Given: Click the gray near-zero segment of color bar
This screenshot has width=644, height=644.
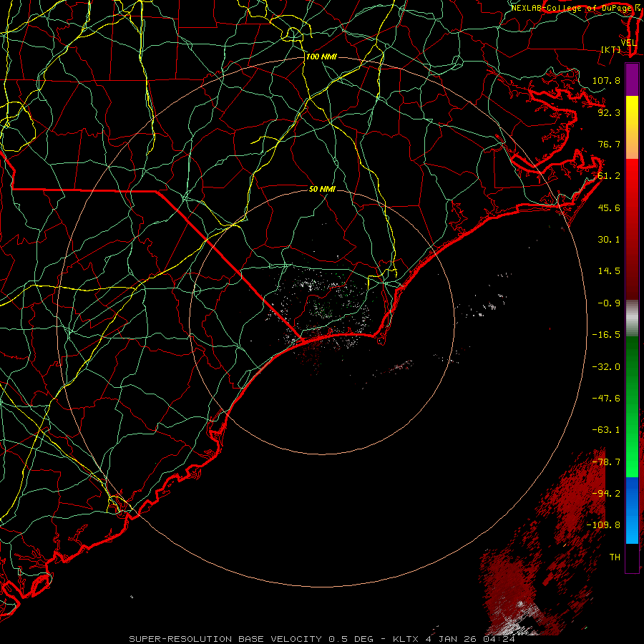Looking at the screenshot, I should 632,317.
